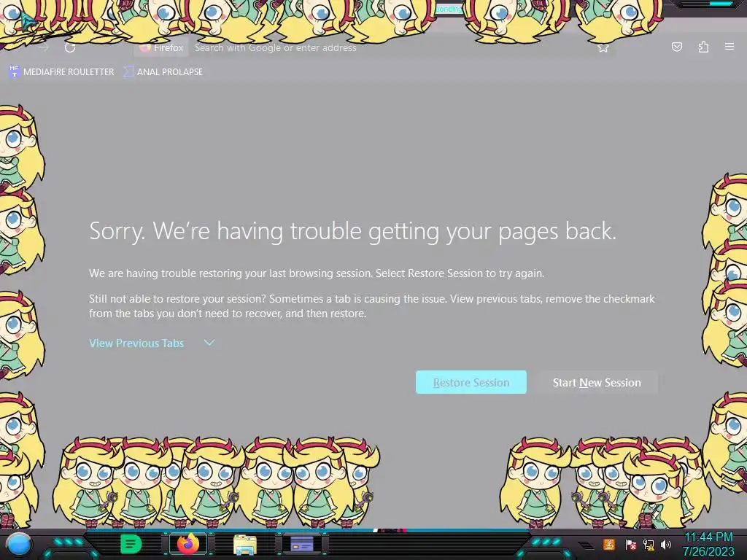This screenshot has width=747, height=560.
Task: Open the purple window-app taskbar icon
Action: [302, 544]
